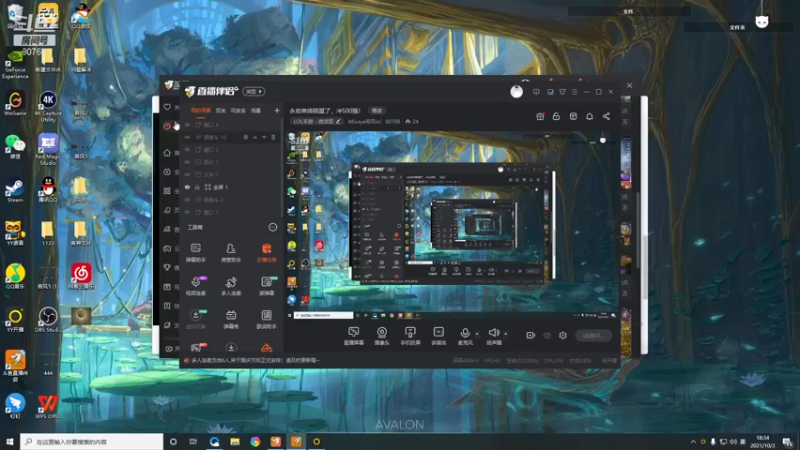Open OBS Studio desktop shortcut
This screenshot has width=800, height=450.
47,320
